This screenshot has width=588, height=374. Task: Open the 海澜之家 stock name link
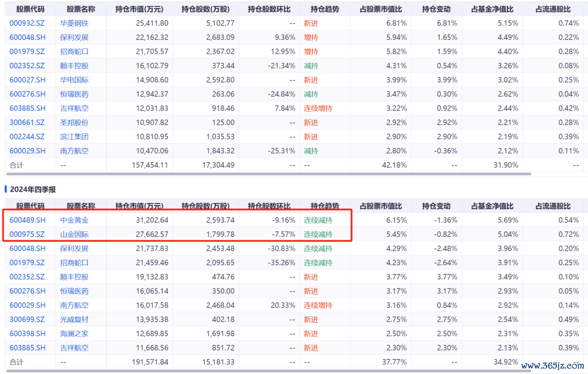point(74,334)
